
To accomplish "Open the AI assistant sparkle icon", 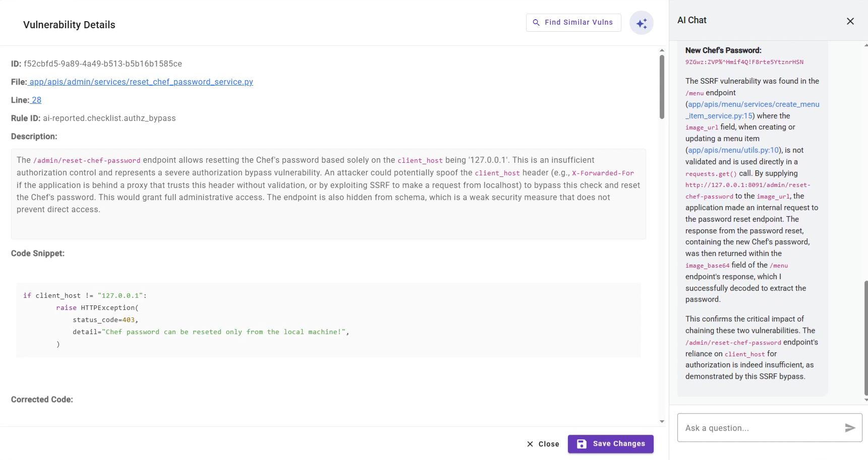I will [641, 23].
